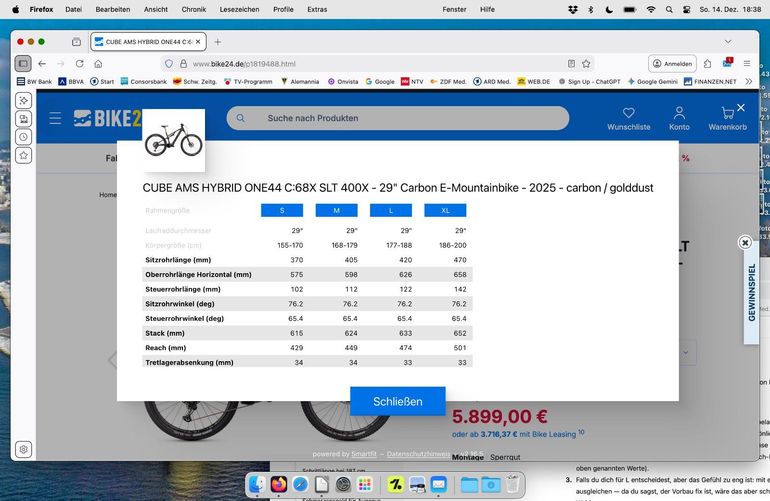Launch Safari from the Dock
This screenshot has width=770, height=501.
(301, 484)
